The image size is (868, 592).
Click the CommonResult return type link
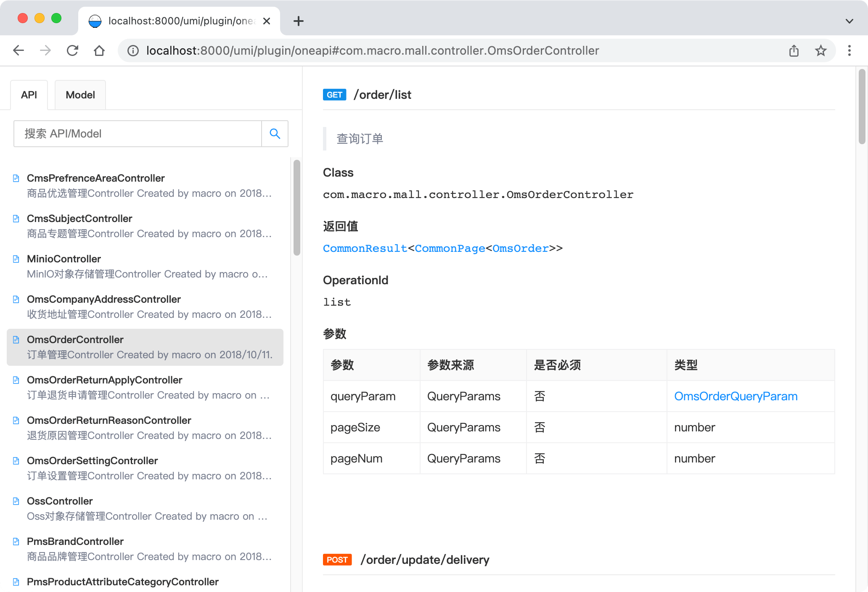tap(365, 248)
